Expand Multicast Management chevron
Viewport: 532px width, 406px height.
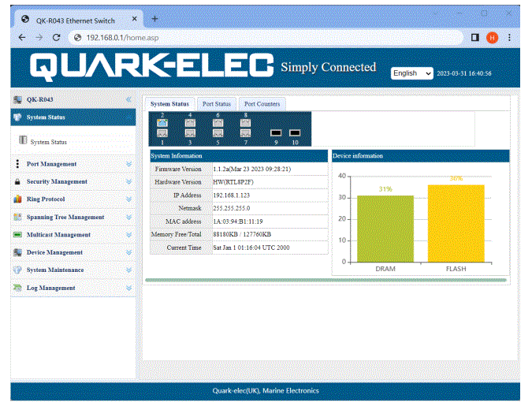[129, 235]
